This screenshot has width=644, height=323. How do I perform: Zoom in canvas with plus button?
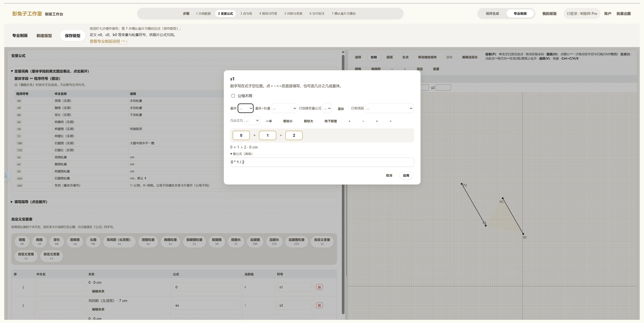pyautogui.click(x=405, y=69)
